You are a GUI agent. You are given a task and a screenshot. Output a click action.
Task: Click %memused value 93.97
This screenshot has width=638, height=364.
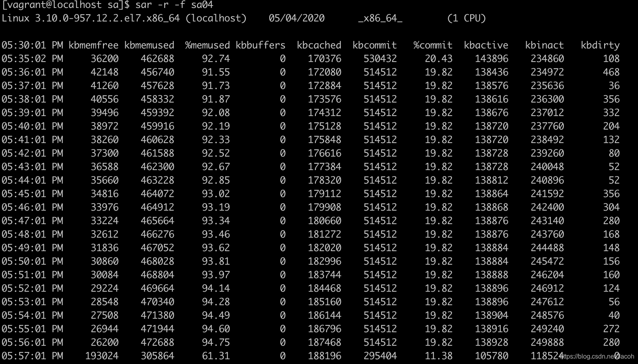(x=216, y=275)
